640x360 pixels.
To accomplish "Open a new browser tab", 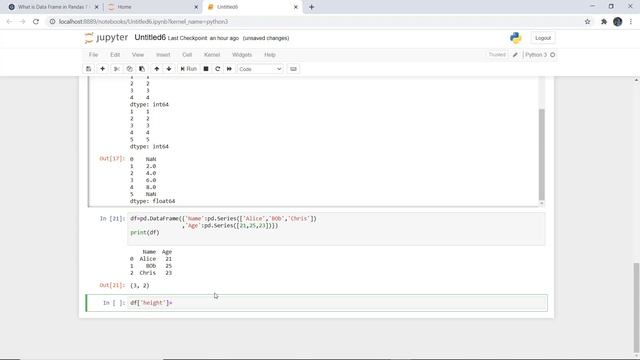I will (x=311, y=7).
